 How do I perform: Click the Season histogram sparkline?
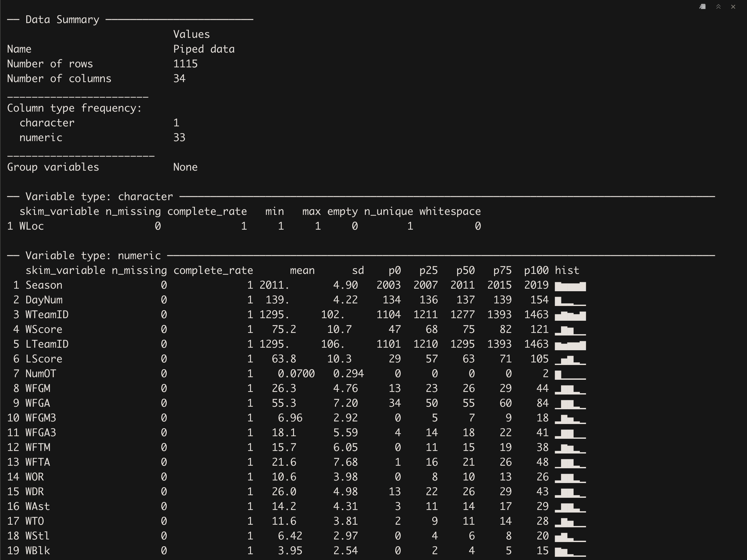[570, 286]
